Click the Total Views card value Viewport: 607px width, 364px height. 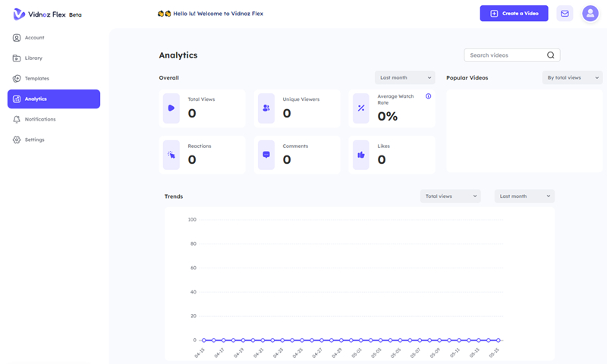pyautogui.click(x=192, y=113)
